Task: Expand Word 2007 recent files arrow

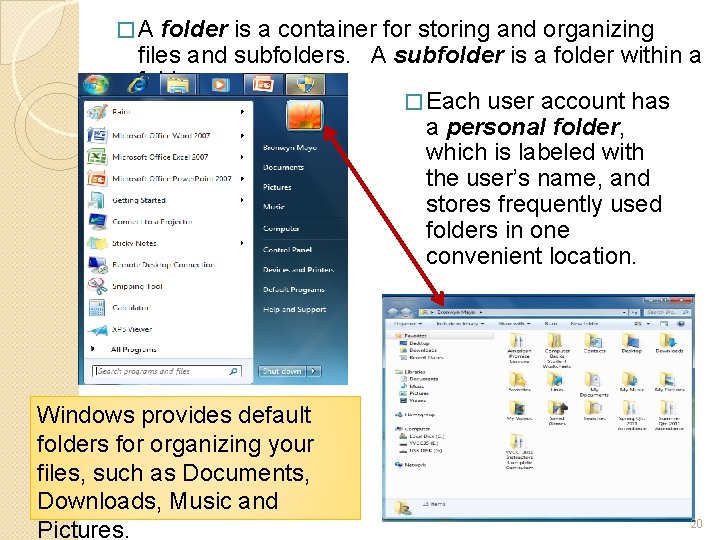Action: click(242, 135)
